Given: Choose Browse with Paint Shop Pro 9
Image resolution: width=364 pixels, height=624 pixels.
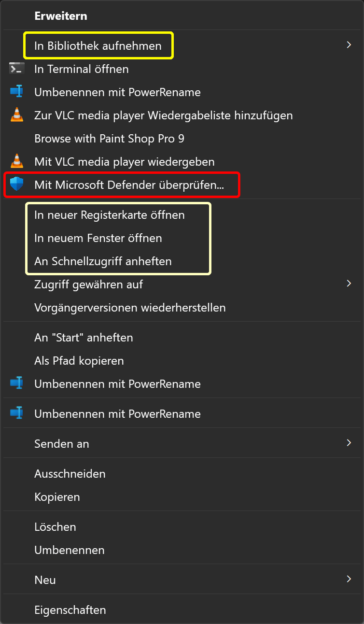Looking at the screenshot, I should 109,139.
